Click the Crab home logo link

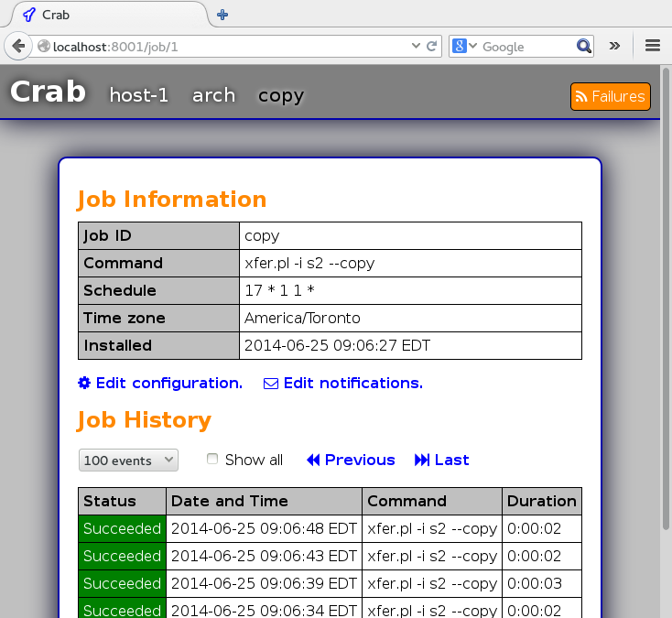pyautogui.click(x=48, y=92)
